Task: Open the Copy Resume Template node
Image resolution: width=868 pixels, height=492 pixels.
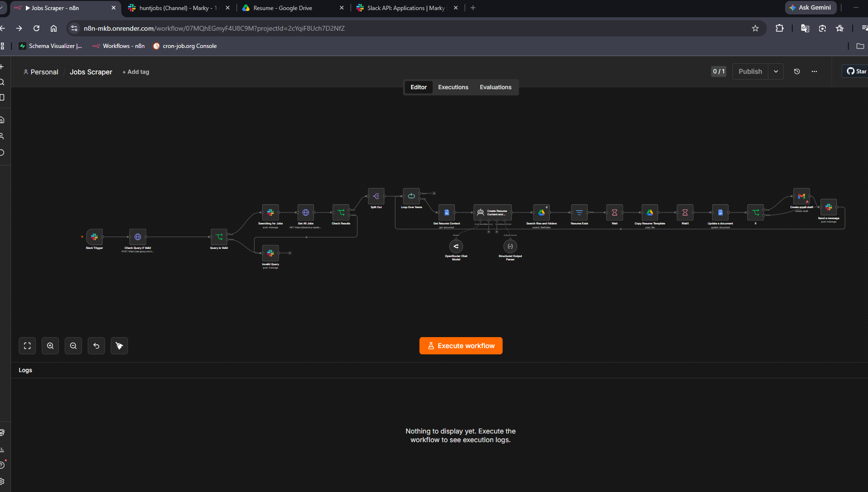Action: click(x=650, y=212)
